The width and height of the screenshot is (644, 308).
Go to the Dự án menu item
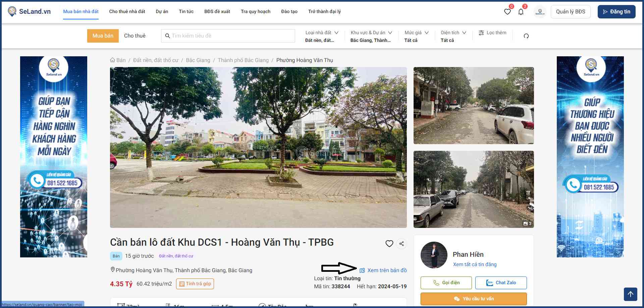click(x=162, y=11)
